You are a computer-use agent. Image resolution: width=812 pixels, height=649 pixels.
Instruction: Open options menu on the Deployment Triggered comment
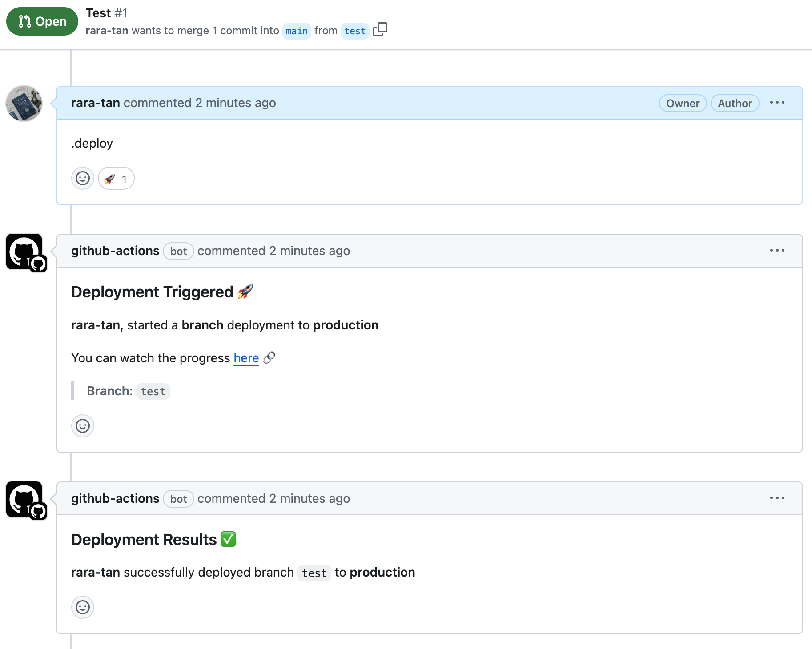tap(777, 250)
